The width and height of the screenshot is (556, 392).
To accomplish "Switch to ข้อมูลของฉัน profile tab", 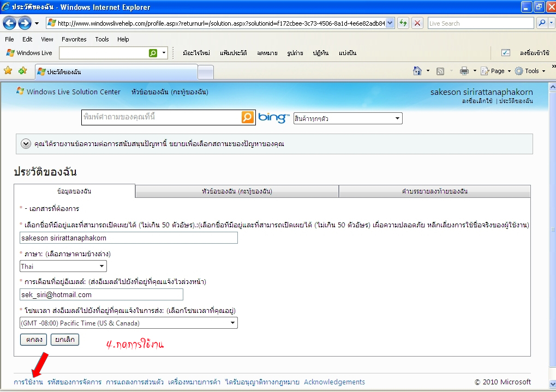I will point(74,191).
